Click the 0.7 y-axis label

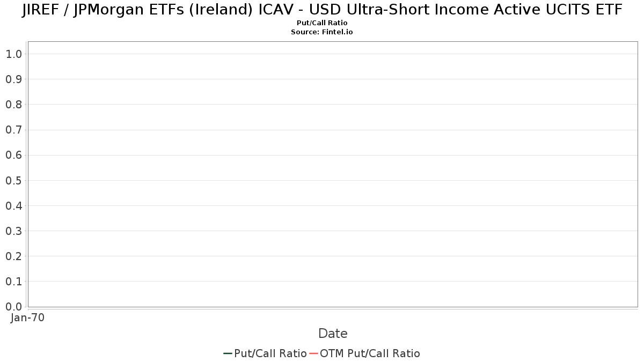tap(13, 130)
